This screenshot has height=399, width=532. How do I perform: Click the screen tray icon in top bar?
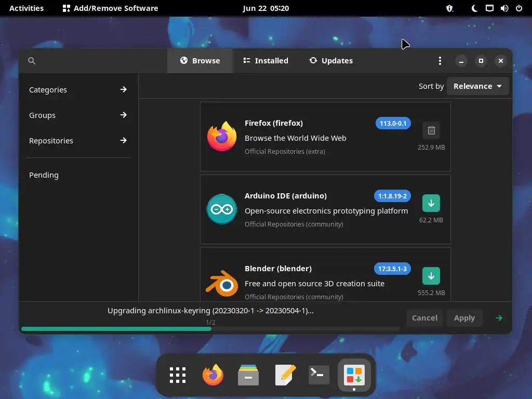pos(489,8)
